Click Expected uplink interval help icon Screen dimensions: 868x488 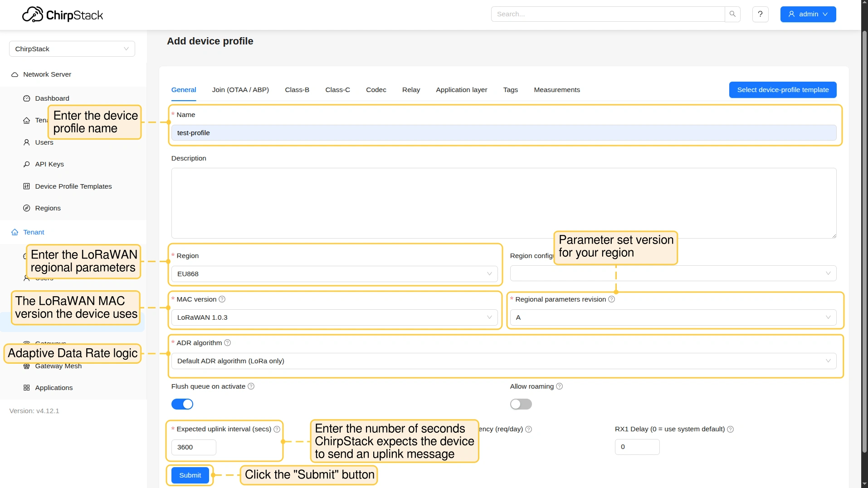(277, 429)
